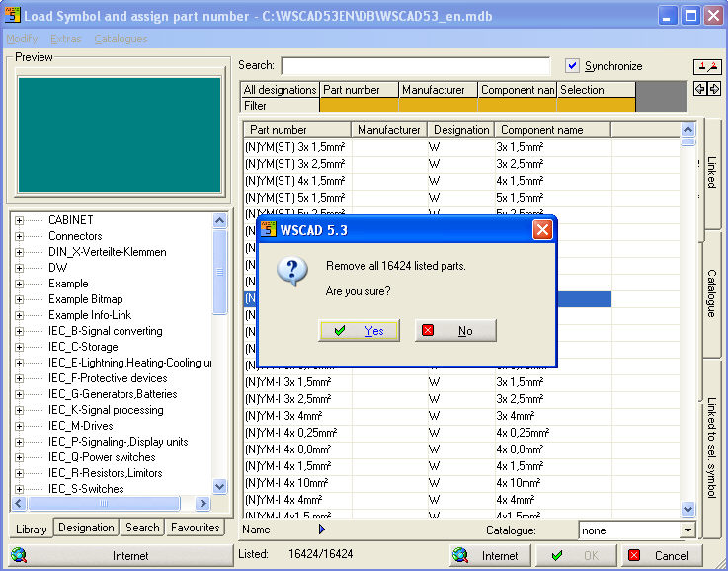
Task: Click the teal Preview area
Action: [120, 134]
